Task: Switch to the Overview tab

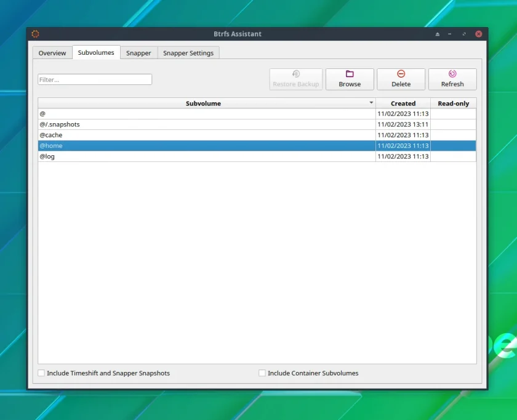Action: 52,53
